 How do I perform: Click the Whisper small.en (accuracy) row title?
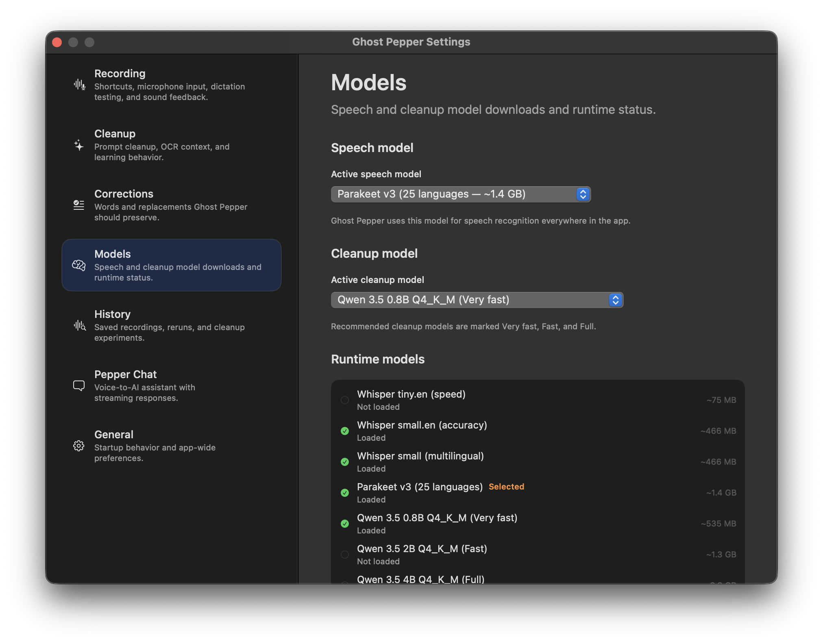[422, 425]
